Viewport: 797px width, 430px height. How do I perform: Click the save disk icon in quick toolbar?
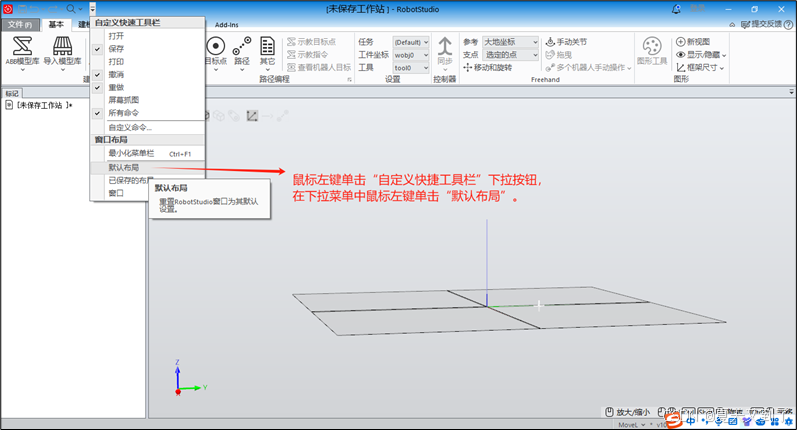[x=22, y=9]
